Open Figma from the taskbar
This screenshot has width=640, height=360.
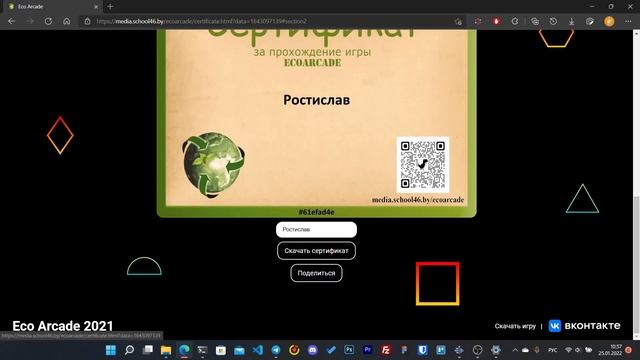[x=404, y=350]
